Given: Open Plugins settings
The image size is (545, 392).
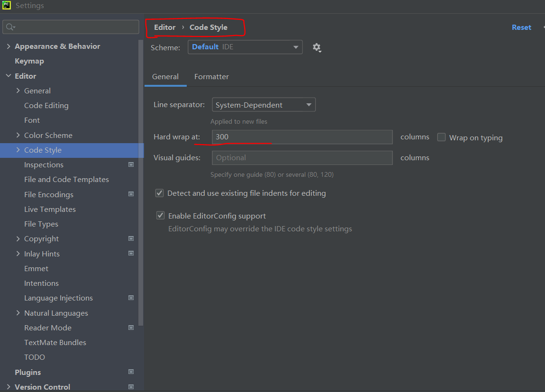Looking at the screenshot, I should tap(28, 372).
